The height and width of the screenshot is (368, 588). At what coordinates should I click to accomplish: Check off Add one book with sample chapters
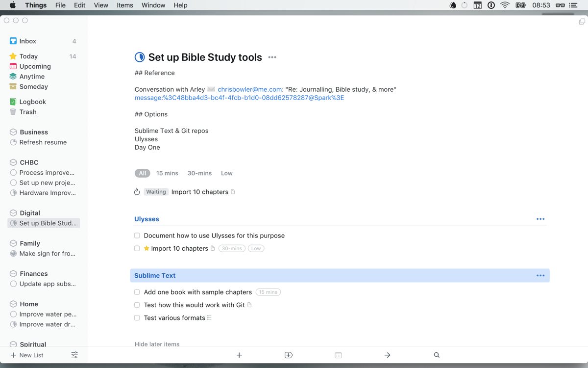[x=137, y=292]
